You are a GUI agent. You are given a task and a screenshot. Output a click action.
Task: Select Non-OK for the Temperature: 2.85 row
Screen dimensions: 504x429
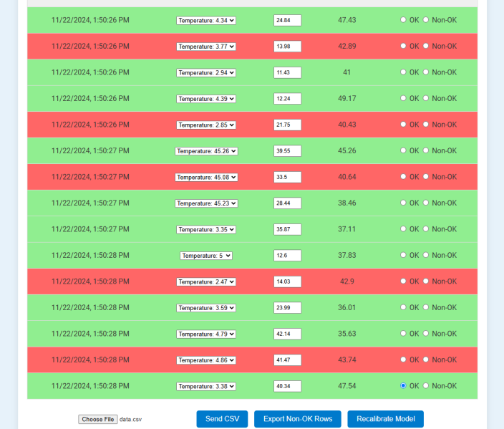click(426, 125)
